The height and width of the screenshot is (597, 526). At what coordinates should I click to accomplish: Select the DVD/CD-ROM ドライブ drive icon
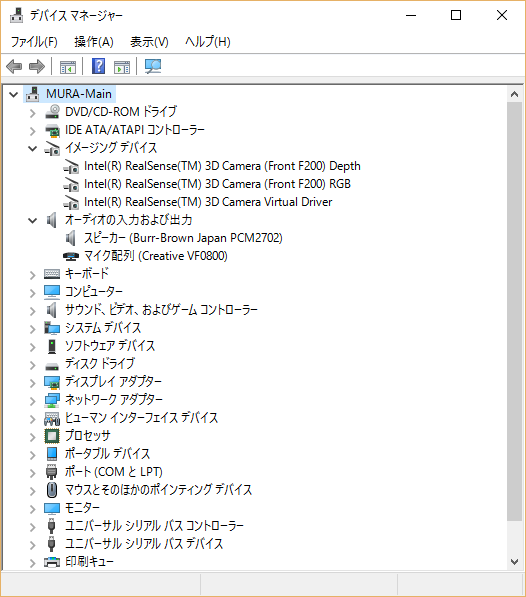coord(52,112)
